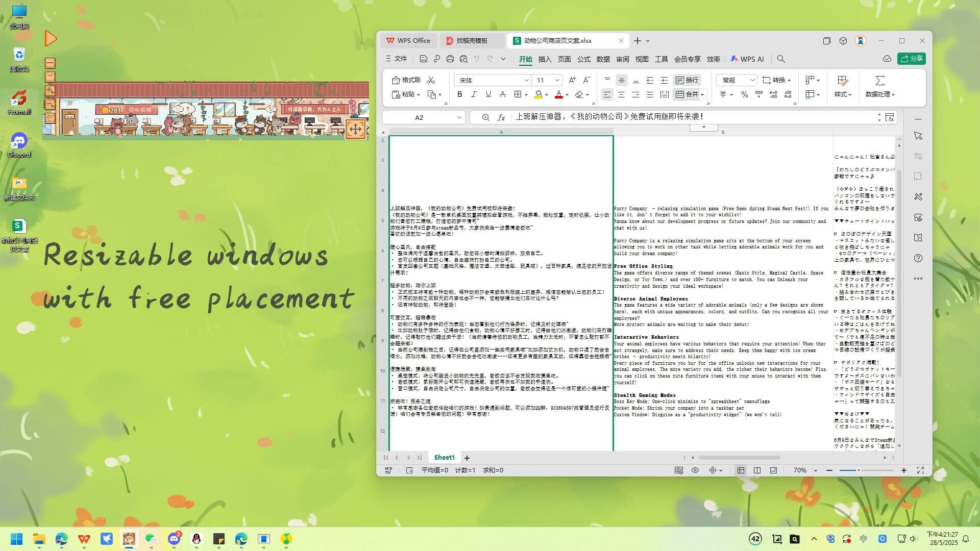Toggle wrap text (换行) button
The width and height of the screenshot is (980, 551).
(x=687, y=80)
